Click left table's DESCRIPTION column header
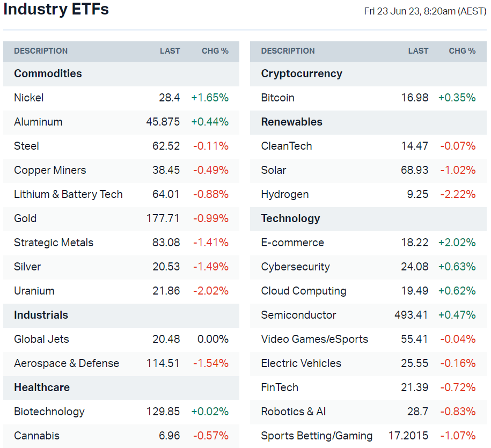Viewport: 491px width, 448px height. click(41, 51)
